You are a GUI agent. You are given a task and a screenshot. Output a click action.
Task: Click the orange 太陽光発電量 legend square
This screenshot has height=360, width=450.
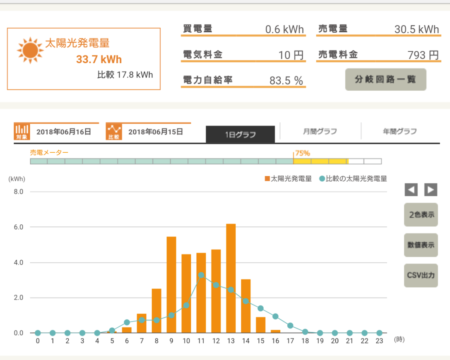pyautogui.click(x=267, y=179)
